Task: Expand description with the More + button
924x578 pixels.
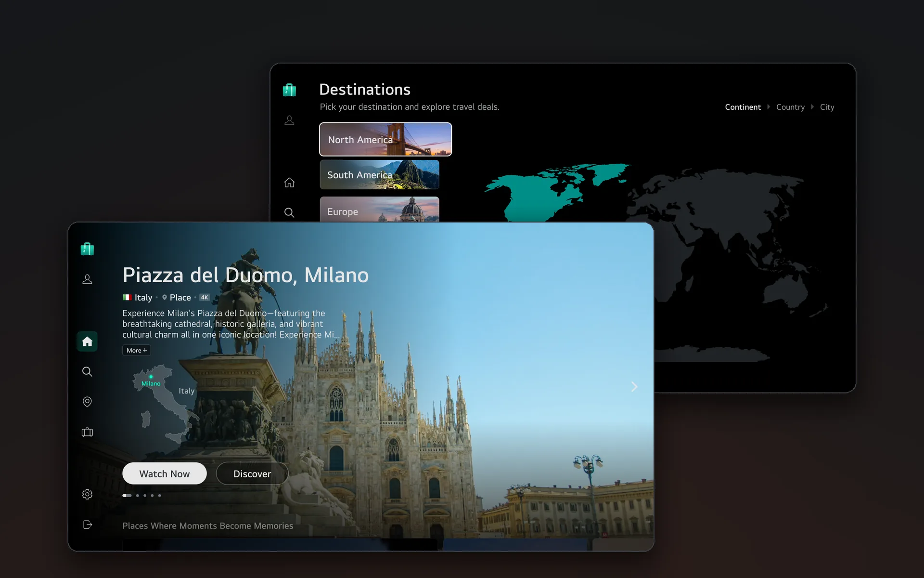Action: point(137,350)
